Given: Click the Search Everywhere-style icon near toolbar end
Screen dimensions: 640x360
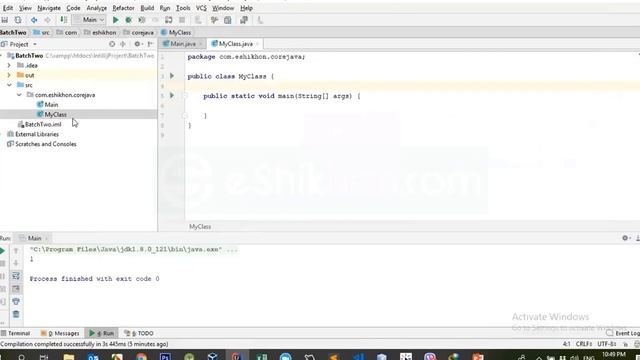Looking at the screenshot, I should [244, 20].
